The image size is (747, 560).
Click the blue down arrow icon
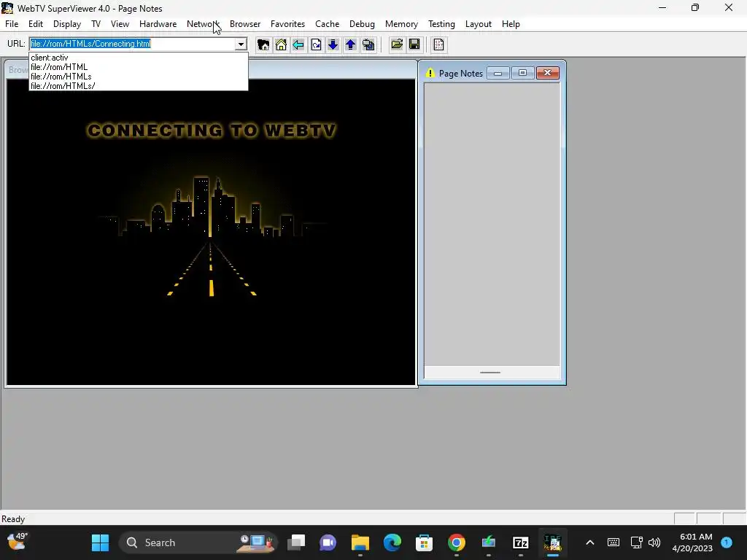pos(333,44)
